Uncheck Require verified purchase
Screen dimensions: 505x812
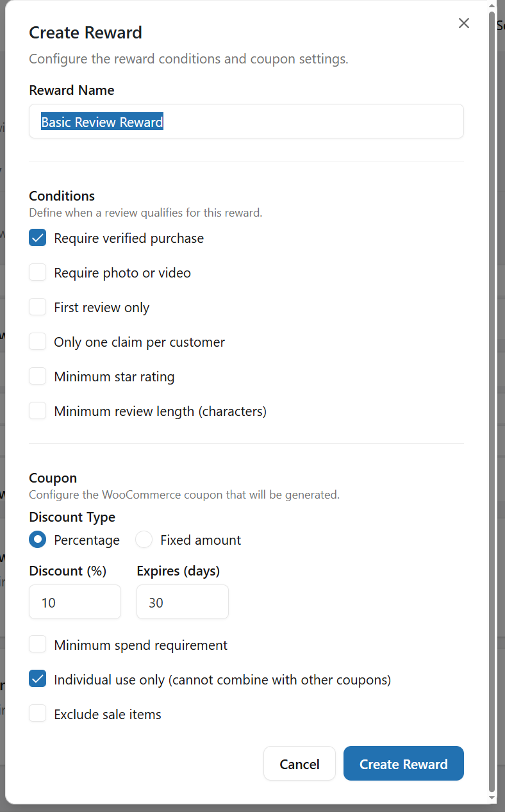[38, 238]
